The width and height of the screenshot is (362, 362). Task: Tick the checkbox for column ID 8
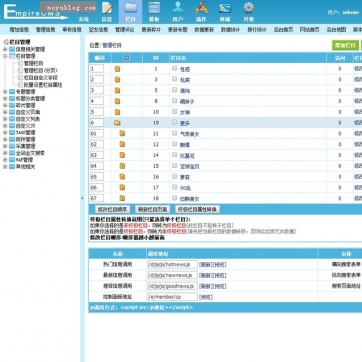click(174, 100)
